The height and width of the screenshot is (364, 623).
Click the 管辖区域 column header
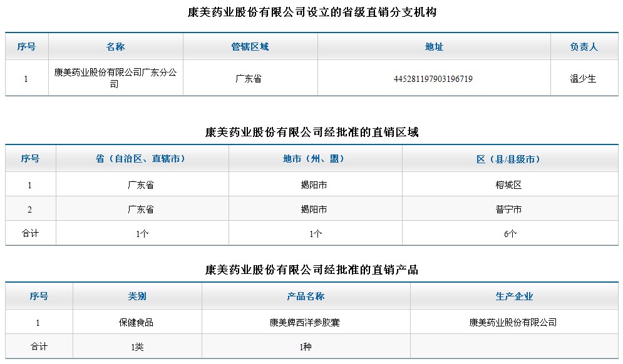click(x=253, y=46)
